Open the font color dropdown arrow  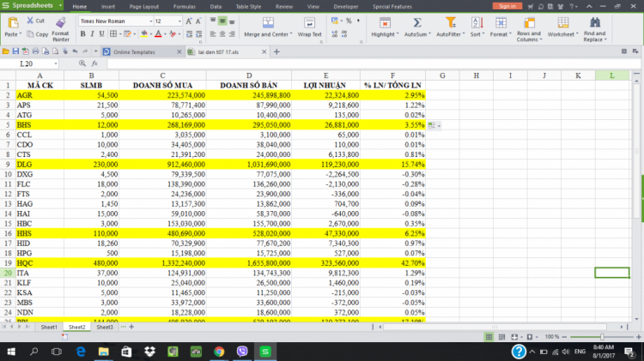pyautogui.click(x=165, y=34)
